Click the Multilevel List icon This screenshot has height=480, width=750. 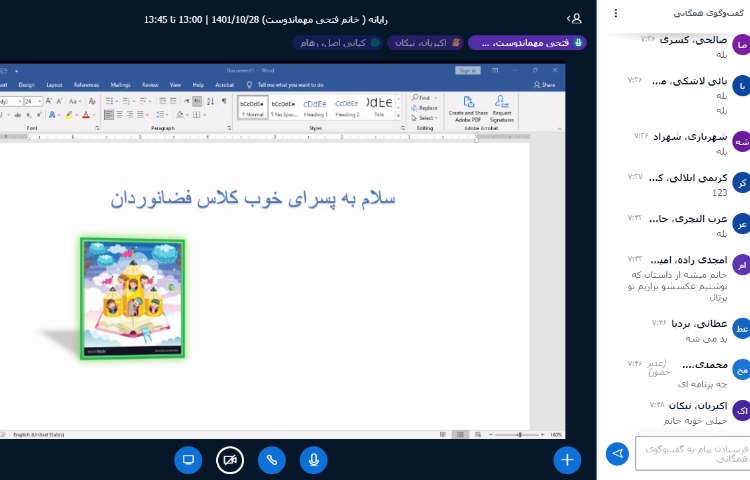coord(143,101)
